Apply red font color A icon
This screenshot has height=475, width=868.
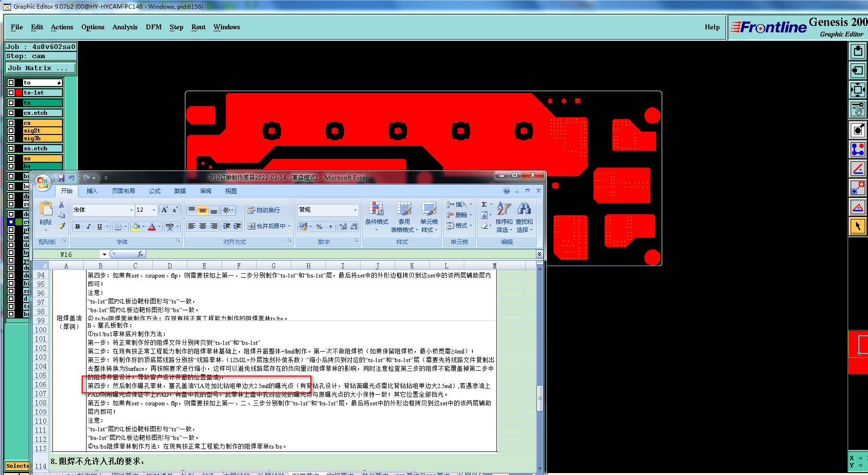(152, 227)
